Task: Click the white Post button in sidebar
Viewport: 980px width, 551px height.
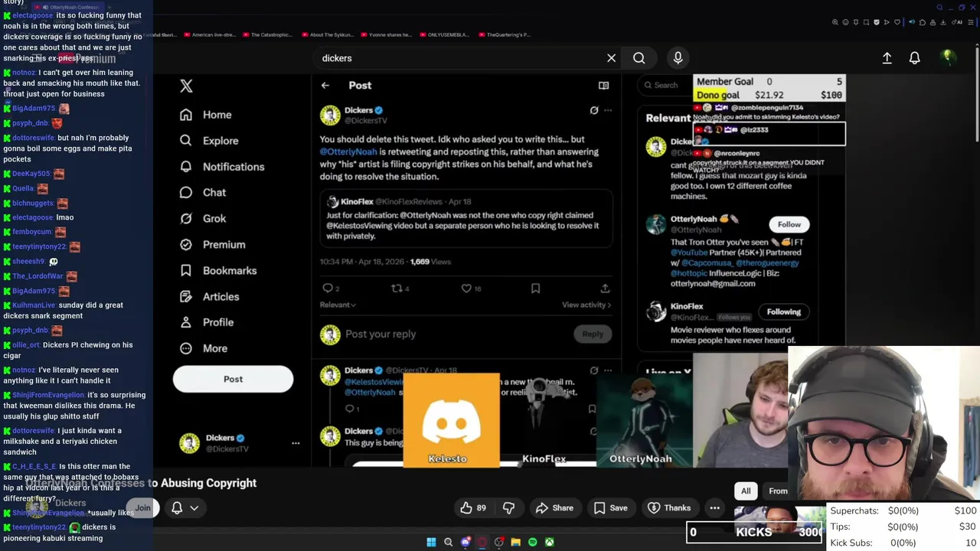Action: click(x=233, y=380)
